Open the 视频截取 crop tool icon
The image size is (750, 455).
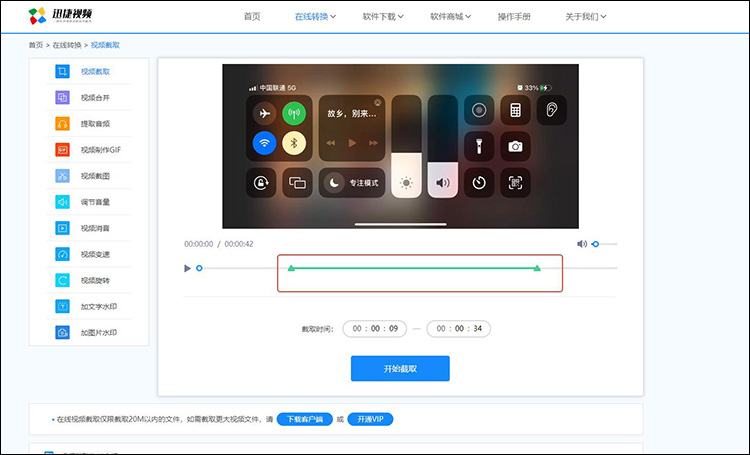[62, 72]
